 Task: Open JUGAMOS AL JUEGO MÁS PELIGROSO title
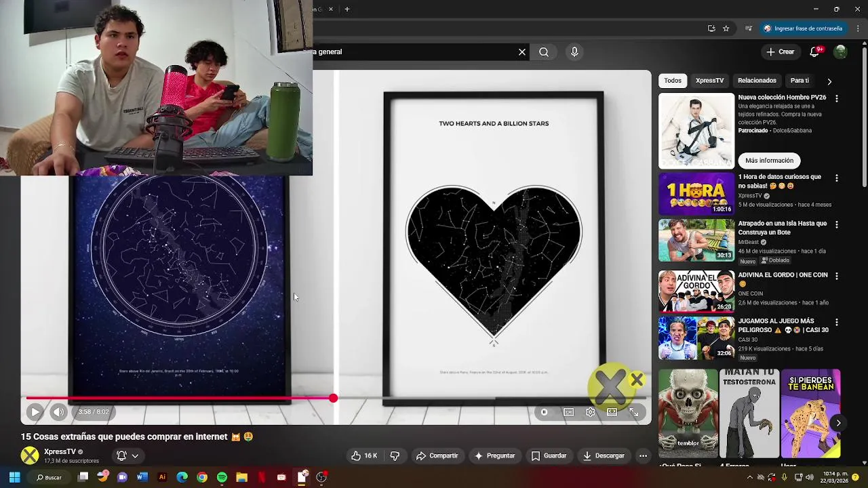[x=783, y=325]
